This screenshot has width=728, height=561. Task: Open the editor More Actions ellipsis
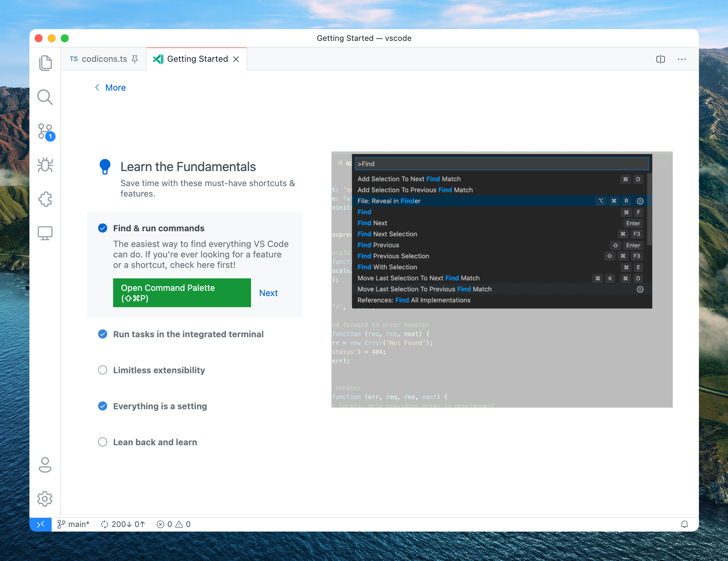point(682,59)
